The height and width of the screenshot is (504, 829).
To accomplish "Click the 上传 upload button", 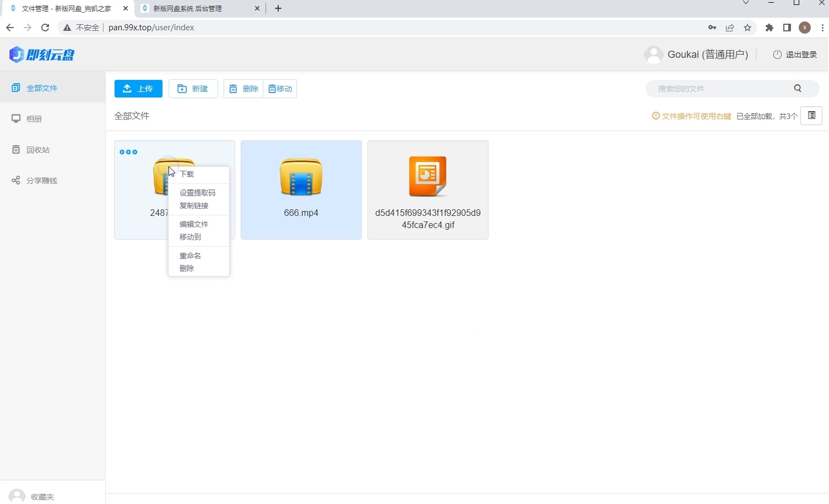I will click(138, 89).
